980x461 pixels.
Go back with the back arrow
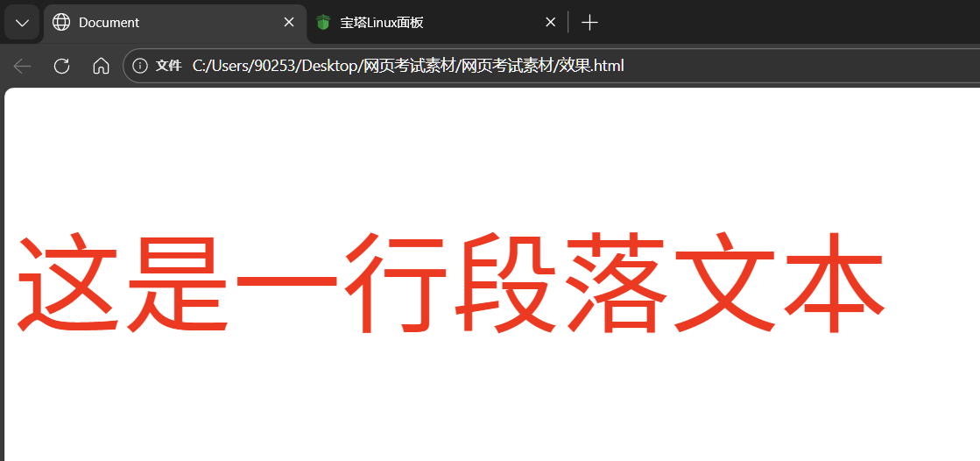coord(23,66)
